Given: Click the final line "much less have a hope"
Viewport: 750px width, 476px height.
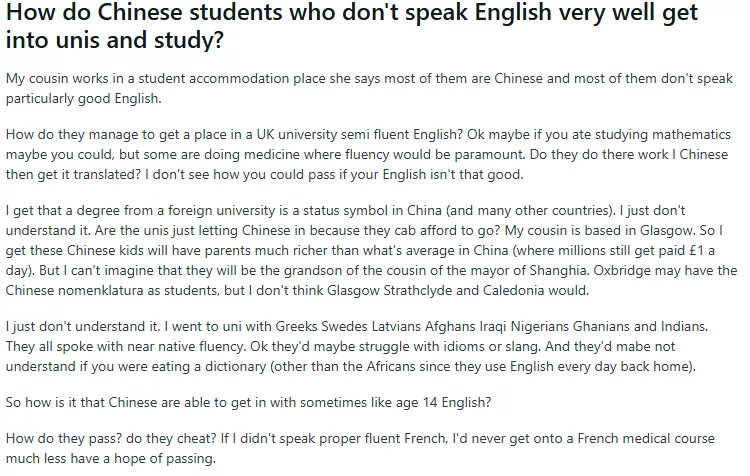Looking at the screenshot, I should pos(111,459).
